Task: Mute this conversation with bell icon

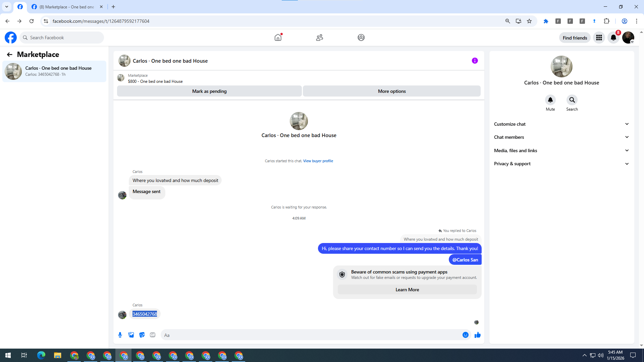Action: point(550,100)
